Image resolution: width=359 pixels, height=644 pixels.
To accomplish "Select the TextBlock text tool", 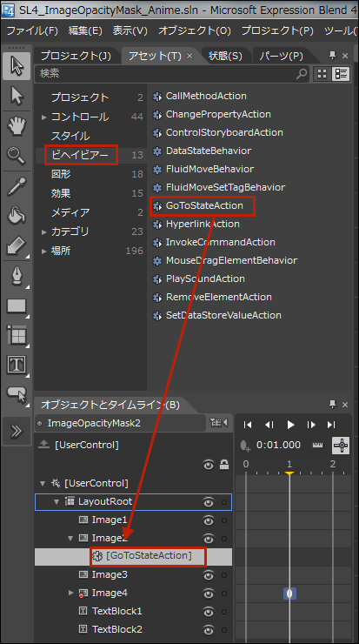I will click(17, 366).
